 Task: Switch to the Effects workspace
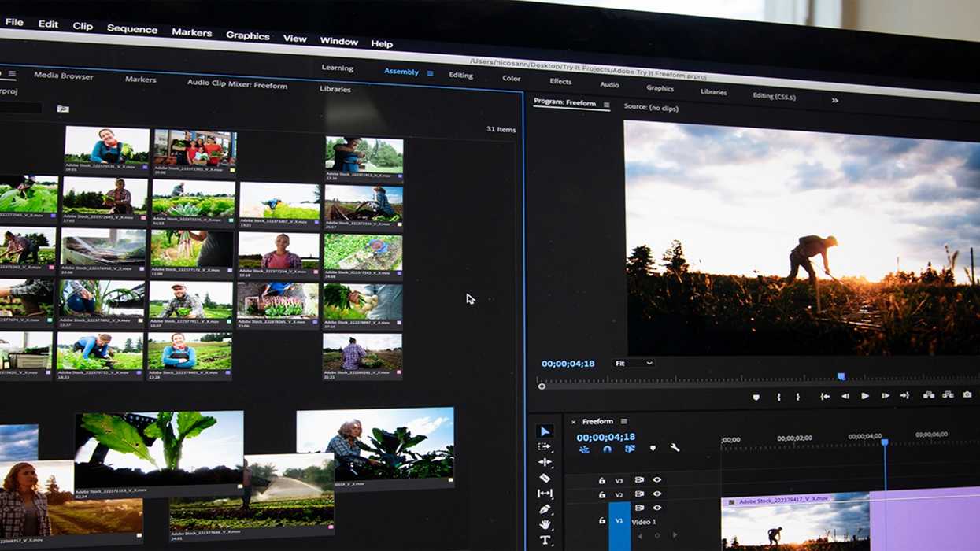560,82
